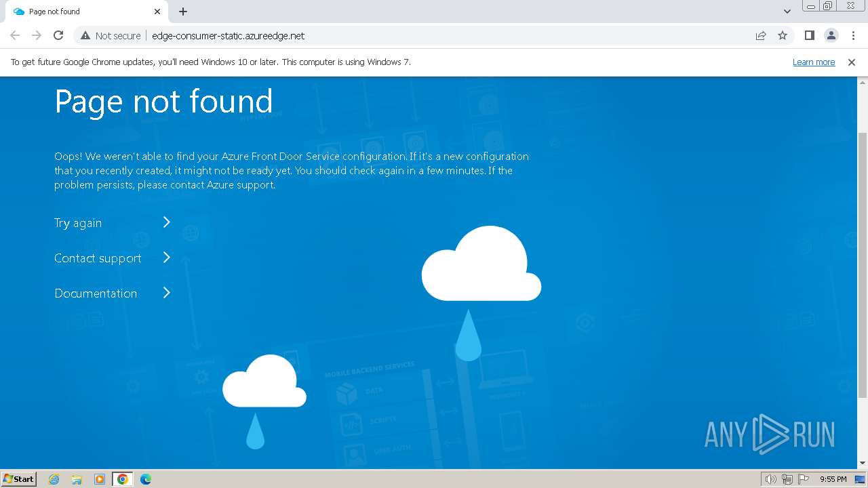Click the Show desktop tray button
The image size is (868, 488).
[861, 479]
